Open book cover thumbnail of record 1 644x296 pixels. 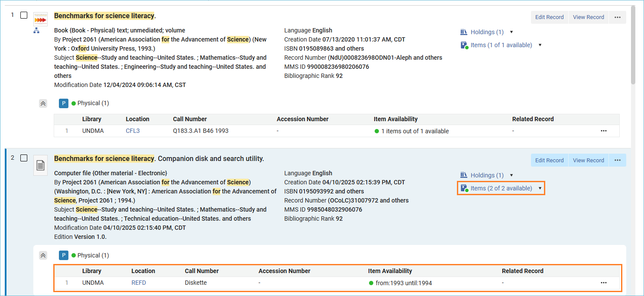tap(40, 19)
